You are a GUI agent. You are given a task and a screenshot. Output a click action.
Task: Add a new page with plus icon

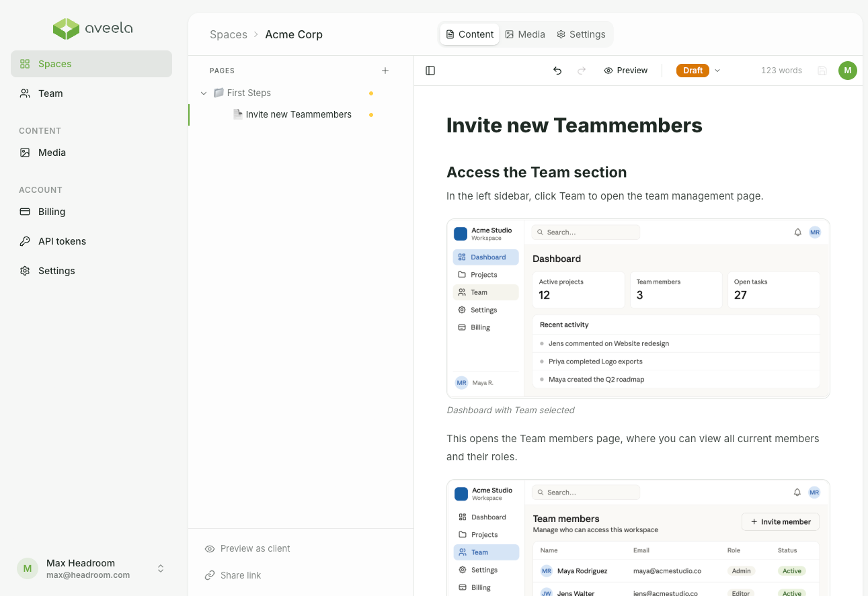(385, 71)
